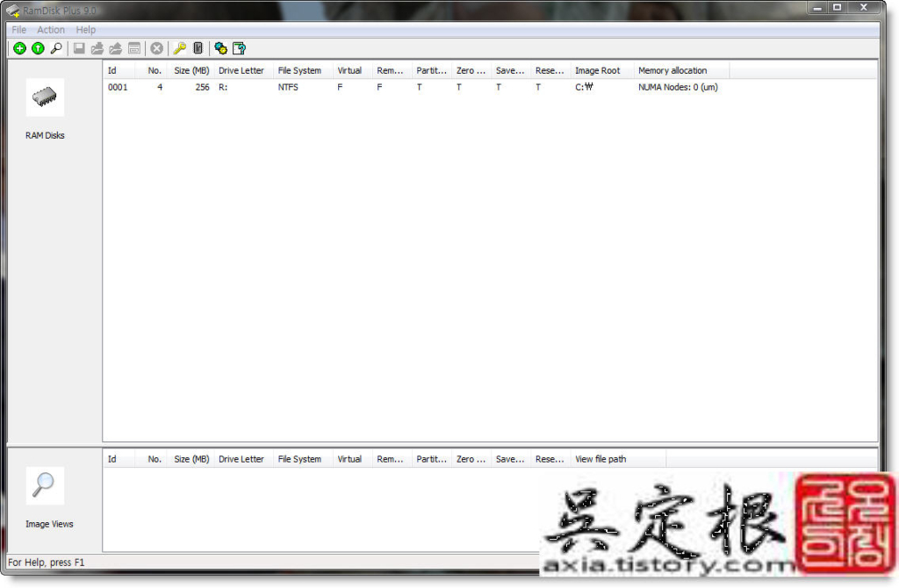
Task: Click the gray circled X remove icon
Action: click(x=156, y=49)
